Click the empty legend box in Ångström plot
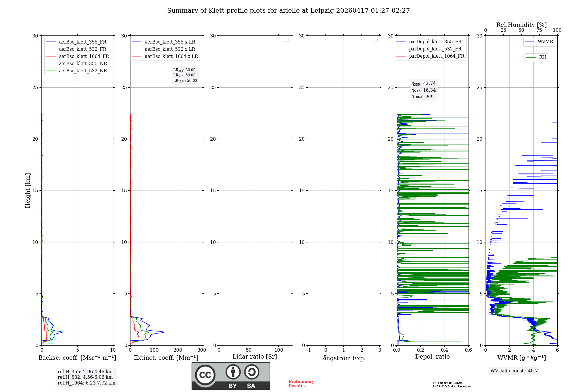The width and height of the screenshot is (577, 392). [x=376, y=40]
